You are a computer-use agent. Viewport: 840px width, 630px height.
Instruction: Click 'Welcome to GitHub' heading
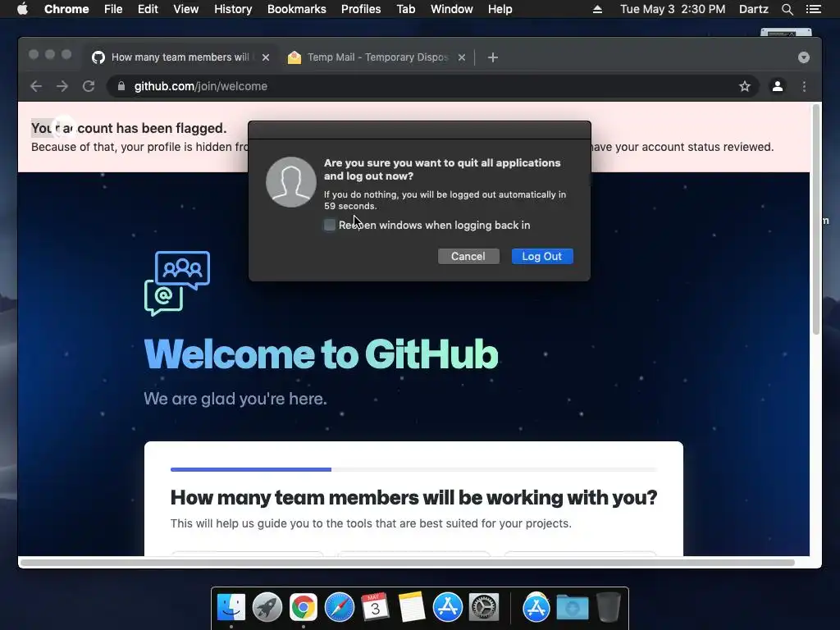[321, 354]
